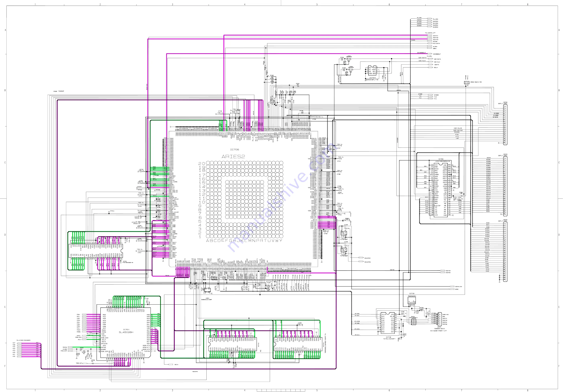Select the R761 resistor label

tap(297, 84)
